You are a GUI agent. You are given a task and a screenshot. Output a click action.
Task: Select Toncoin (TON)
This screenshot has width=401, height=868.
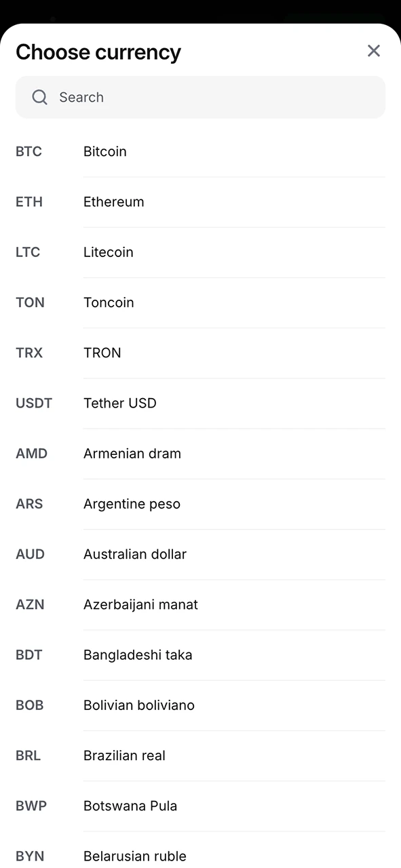200,302
